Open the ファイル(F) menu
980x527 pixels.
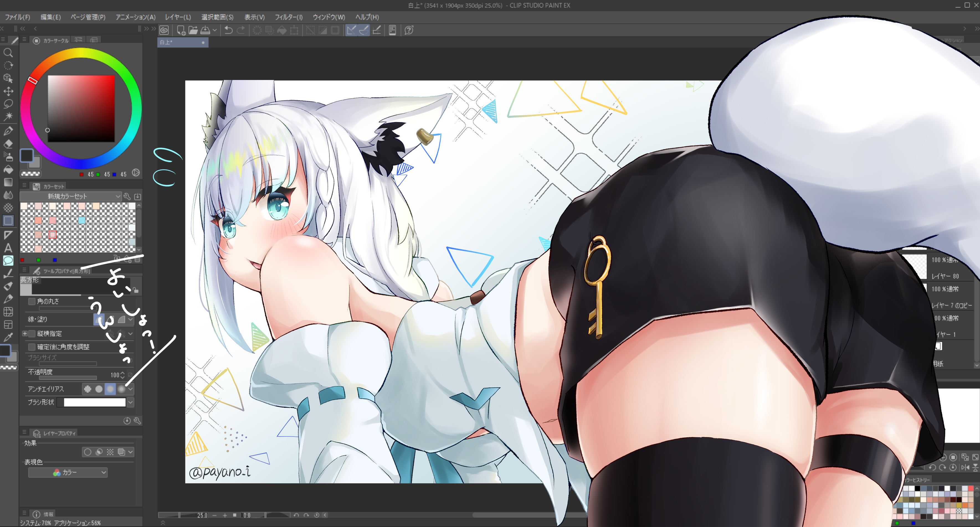tap(17, 17)
